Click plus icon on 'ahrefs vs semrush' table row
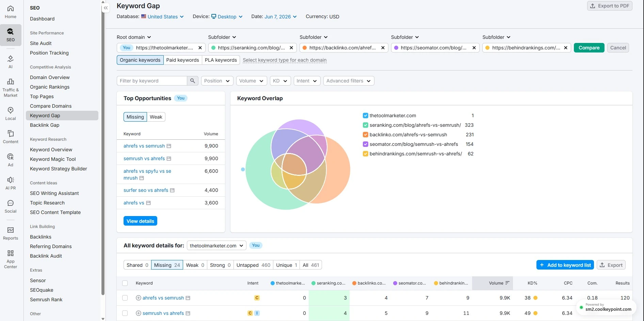Screen dimensions: 644x321 139,298
